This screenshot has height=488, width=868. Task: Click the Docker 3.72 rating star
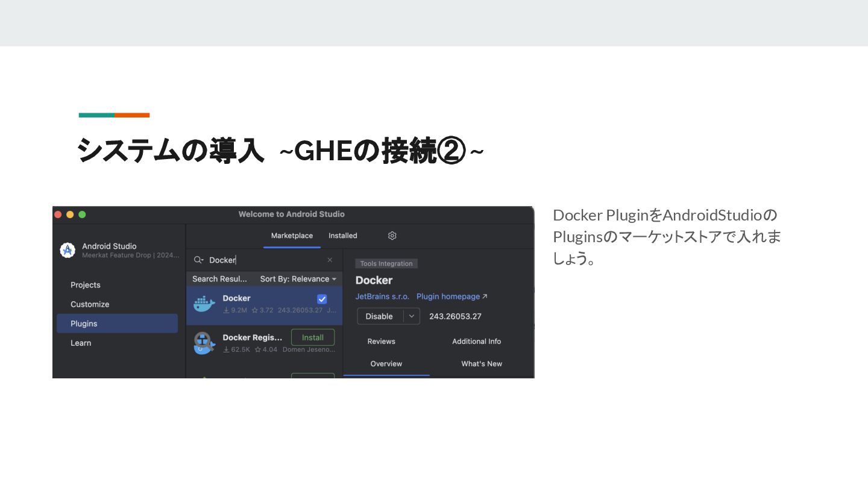point(262,310)
